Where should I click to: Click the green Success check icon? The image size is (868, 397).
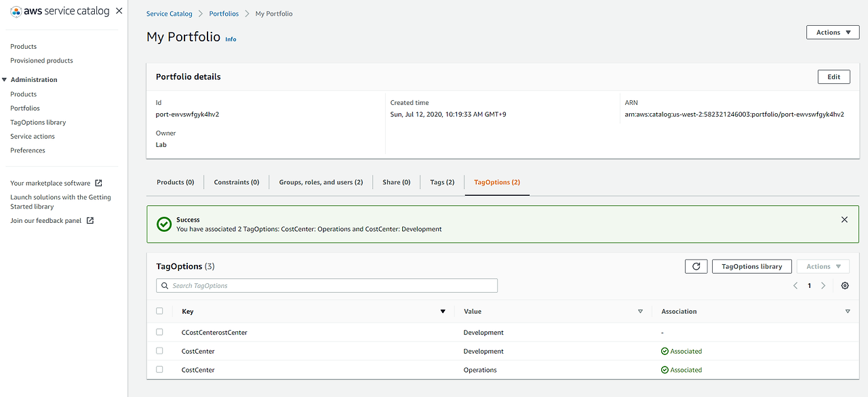pos(164,224)
